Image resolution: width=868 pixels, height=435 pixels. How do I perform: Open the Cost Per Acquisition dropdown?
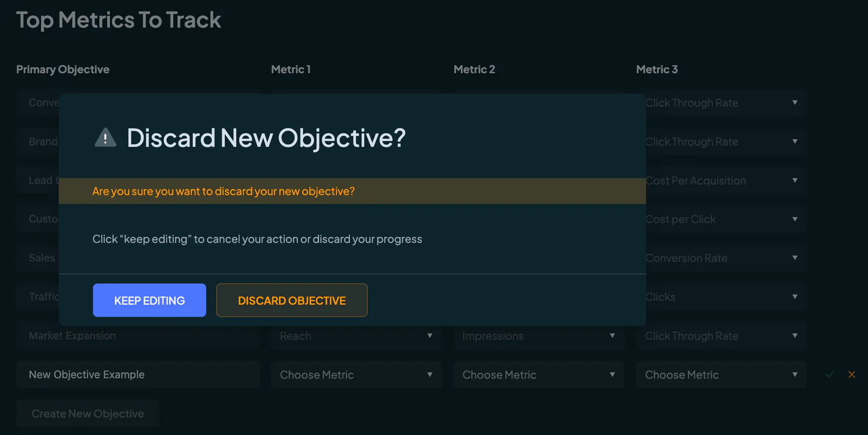726,181
